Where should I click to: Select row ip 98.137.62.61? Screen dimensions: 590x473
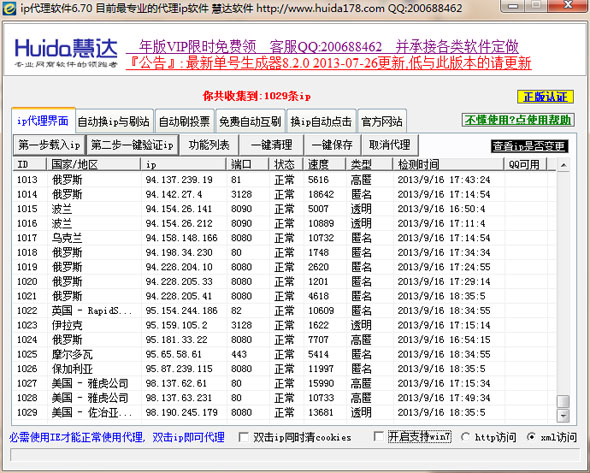pos(284,383)
